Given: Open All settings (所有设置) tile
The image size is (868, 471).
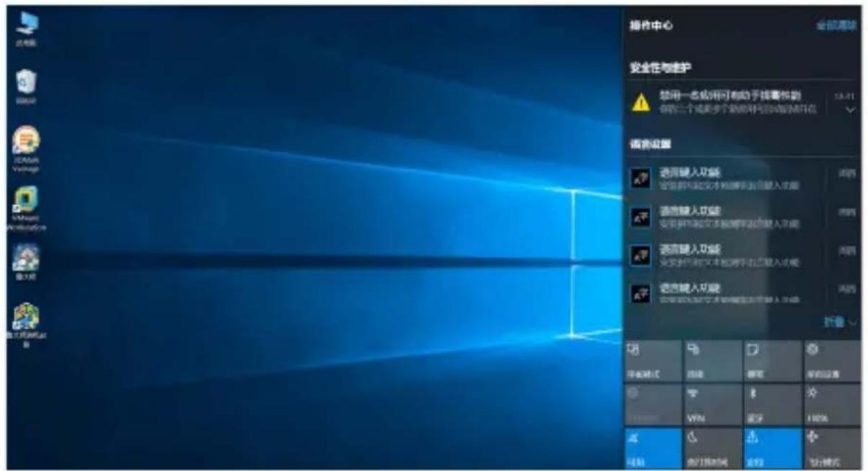Looking at the screenshot, I should point(833,361).
